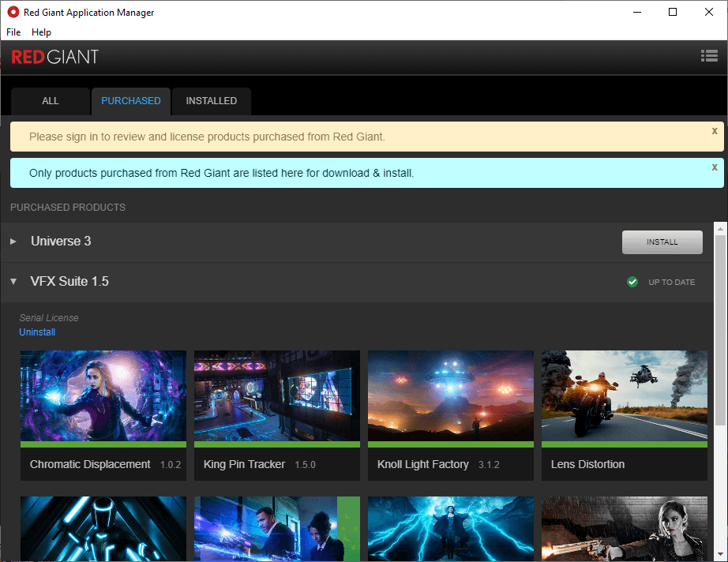This screenshot has width=728, height=562.
Task: Click the Red Giant logo in the header
Action: pyautogui.click(x=54, y=57)
